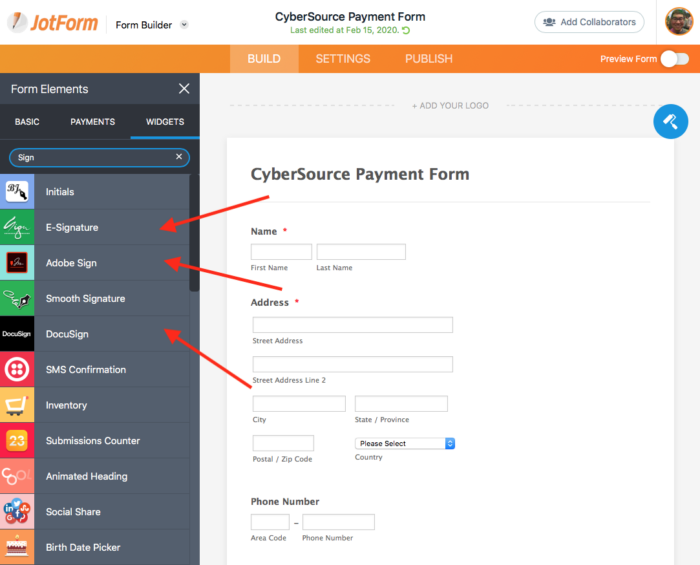Click the Street Address input field
Viewport: 700px width, 565px height.
pos(352,325)
